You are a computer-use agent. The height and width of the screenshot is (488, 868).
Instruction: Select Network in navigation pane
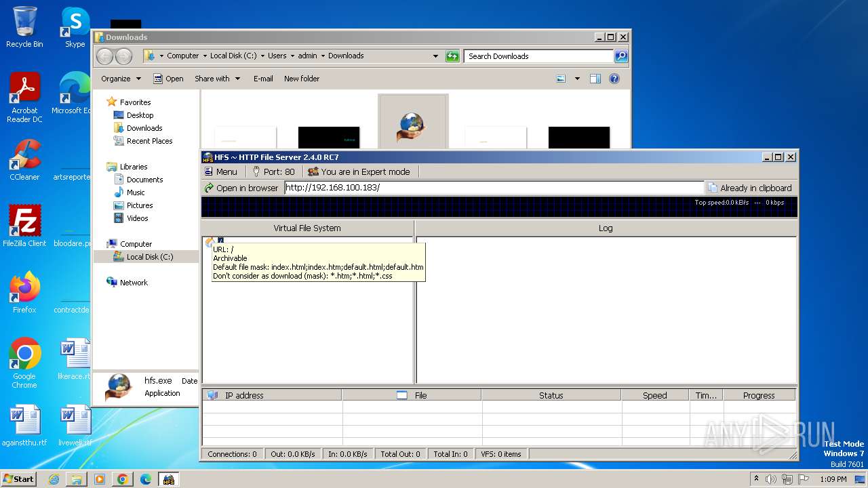[134, 283]
